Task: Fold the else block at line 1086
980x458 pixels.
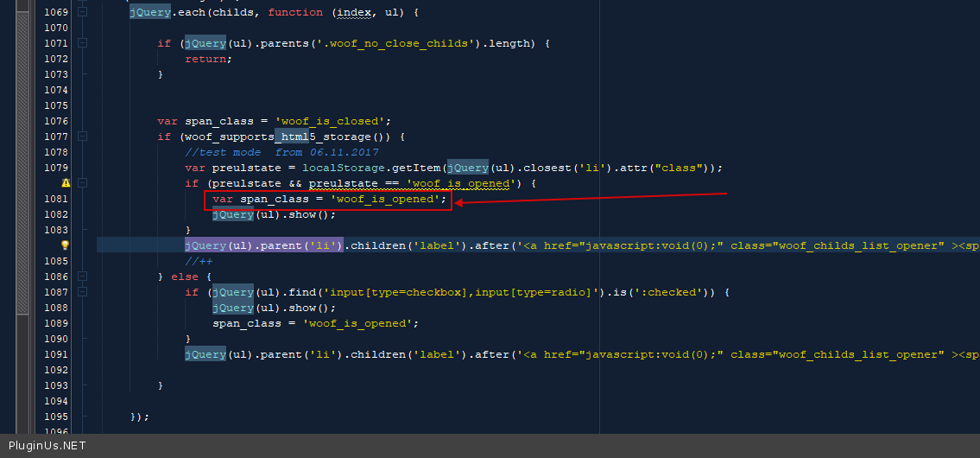Action: pyautogui.click(x=83, y=277)
